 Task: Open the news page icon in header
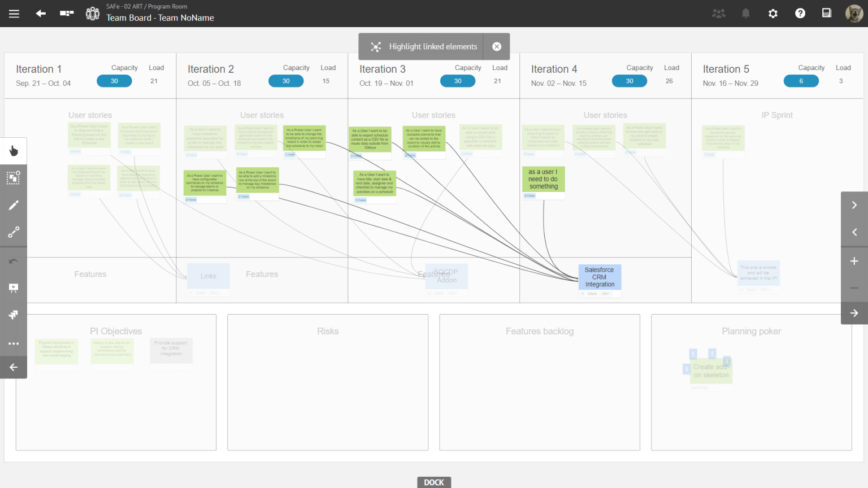click(827, 13)
